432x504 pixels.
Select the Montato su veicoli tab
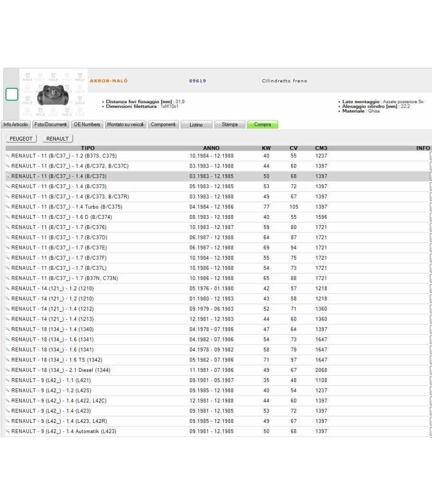click(125, 124)
